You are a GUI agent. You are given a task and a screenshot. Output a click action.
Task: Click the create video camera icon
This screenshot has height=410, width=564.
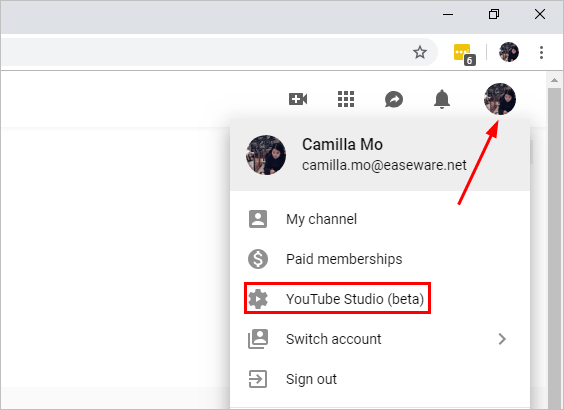click(298, 99)
